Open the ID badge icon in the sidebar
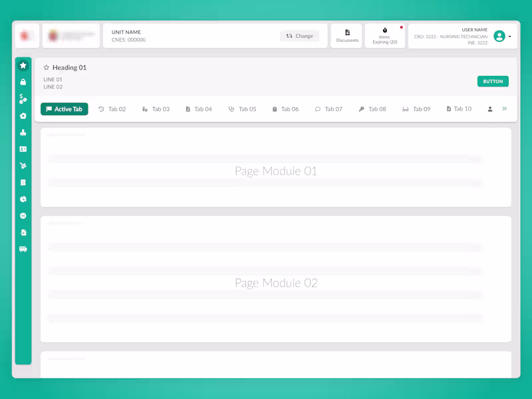Screen dimensions: 532x399 23,149
